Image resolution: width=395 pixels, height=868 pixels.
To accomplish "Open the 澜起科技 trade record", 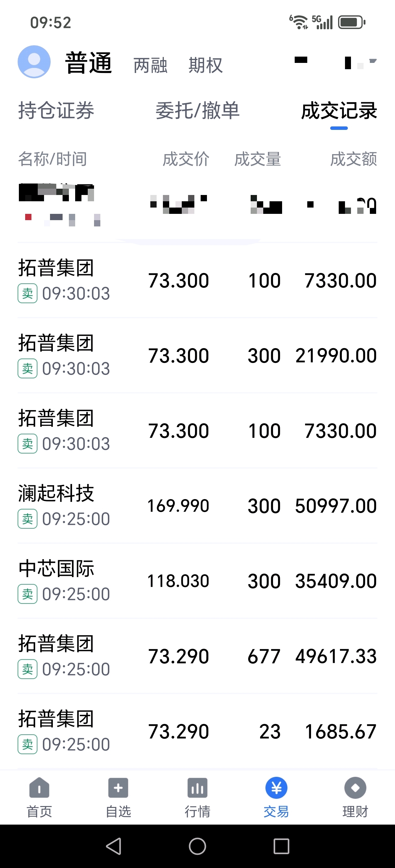I will click(x=197, y=505).
